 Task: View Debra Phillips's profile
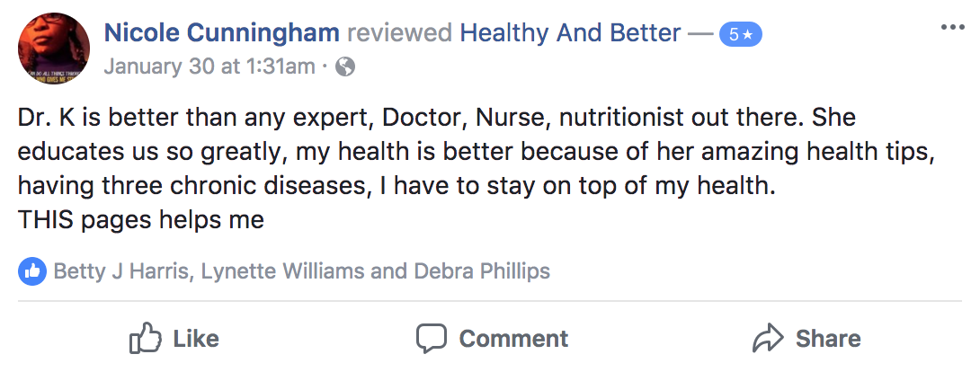[480, 270]
